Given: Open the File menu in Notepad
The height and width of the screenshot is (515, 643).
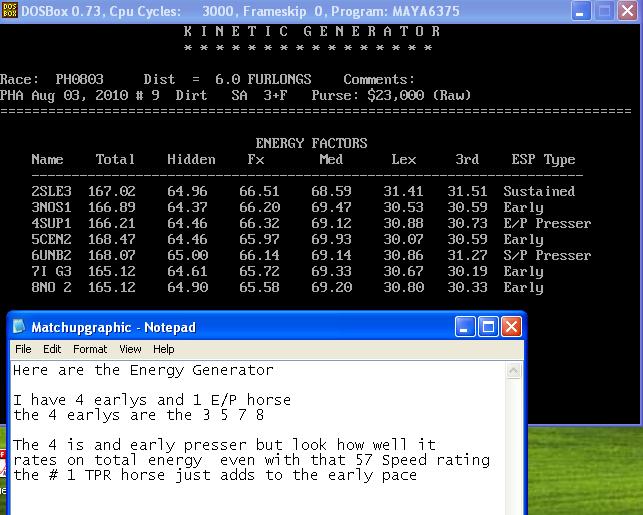Looking at the screenshot, I should click(23, 349).
